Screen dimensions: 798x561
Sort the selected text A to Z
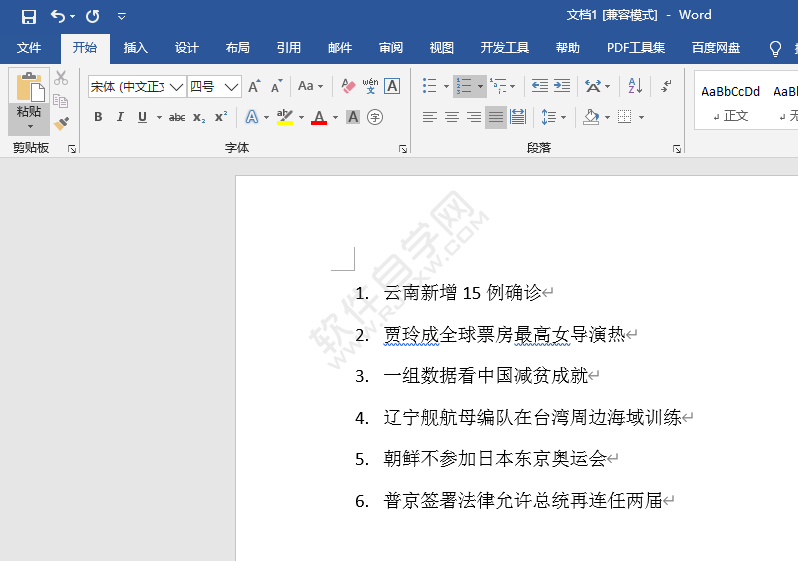point(635,86)
